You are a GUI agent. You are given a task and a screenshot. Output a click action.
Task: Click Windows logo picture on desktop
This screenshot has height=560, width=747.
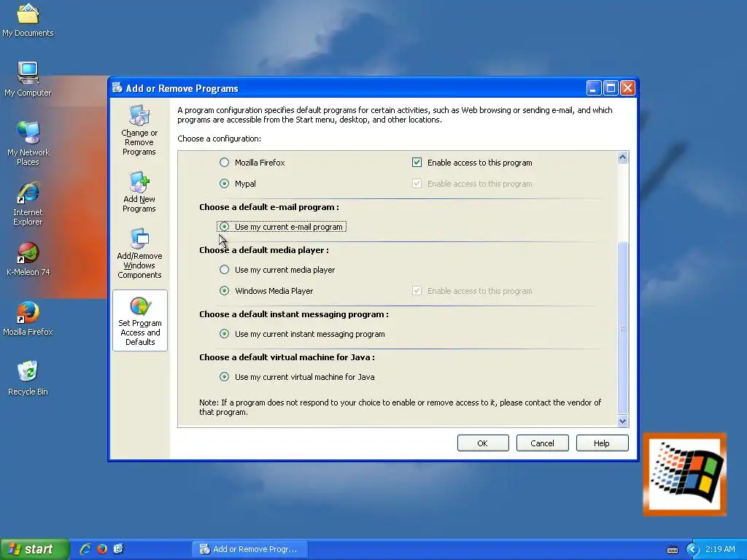pyautogui.click(x=684, y=474)
